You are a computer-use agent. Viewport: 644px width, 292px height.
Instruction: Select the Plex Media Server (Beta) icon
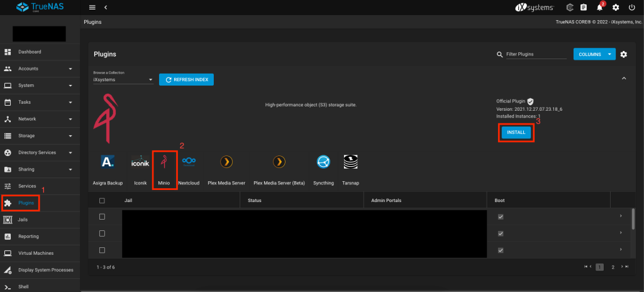click(279, 162)
